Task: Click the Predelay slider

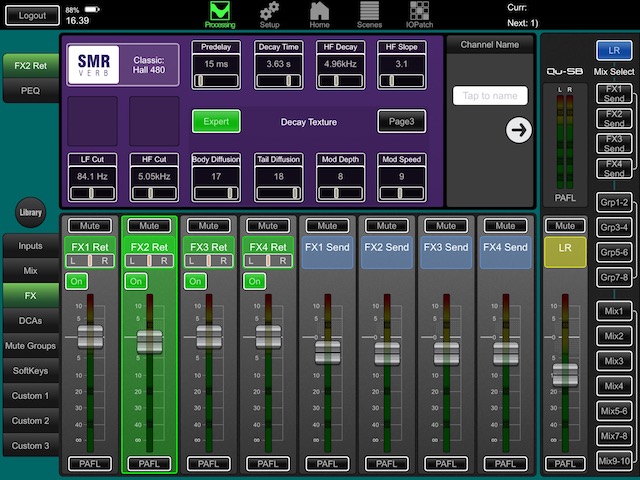Action: (x=216, y=81)
